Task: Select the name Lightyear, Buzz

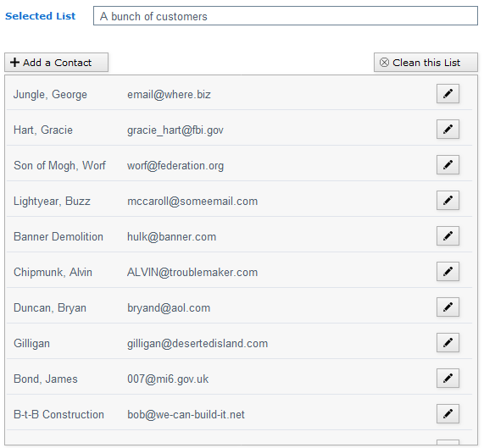Action: point(52,201)
